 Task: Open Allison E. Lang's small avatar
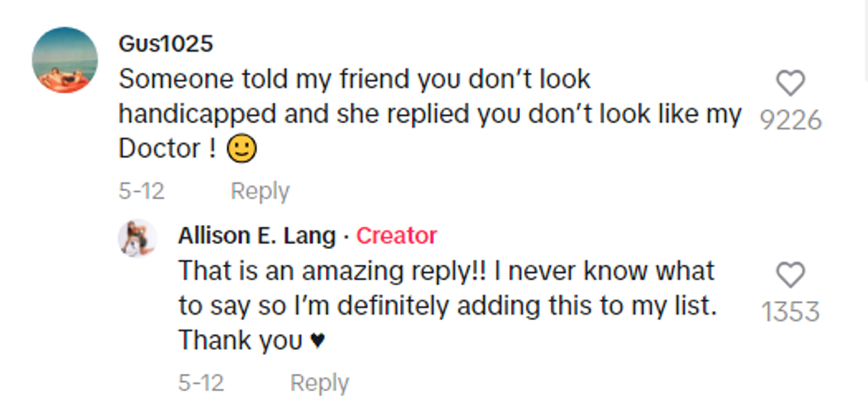138,237
